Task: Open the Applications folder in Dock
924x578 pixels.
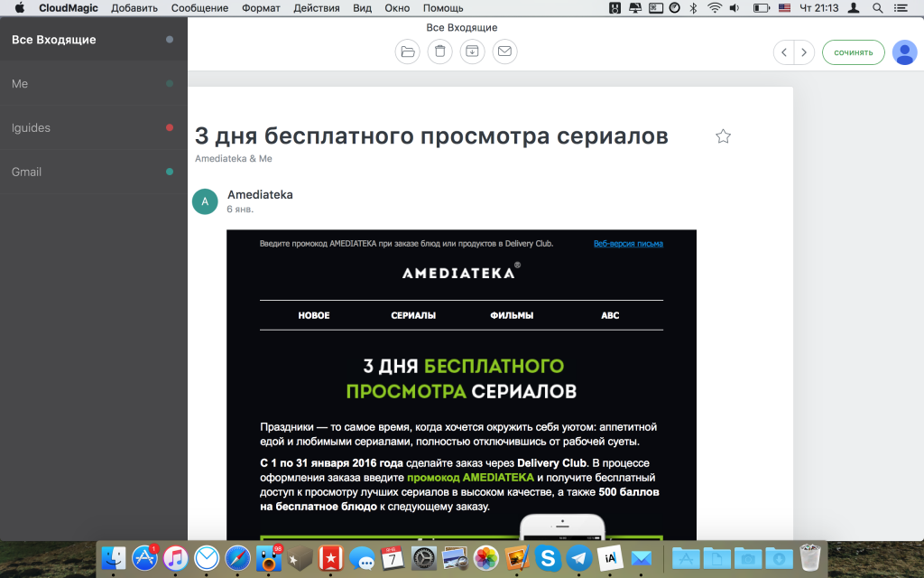Action: 686,558
